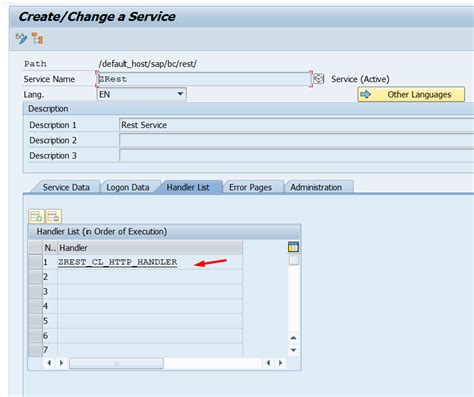Switch to the Service Data tab
Viewport: 474px width, 397px height.
point(66,187)
